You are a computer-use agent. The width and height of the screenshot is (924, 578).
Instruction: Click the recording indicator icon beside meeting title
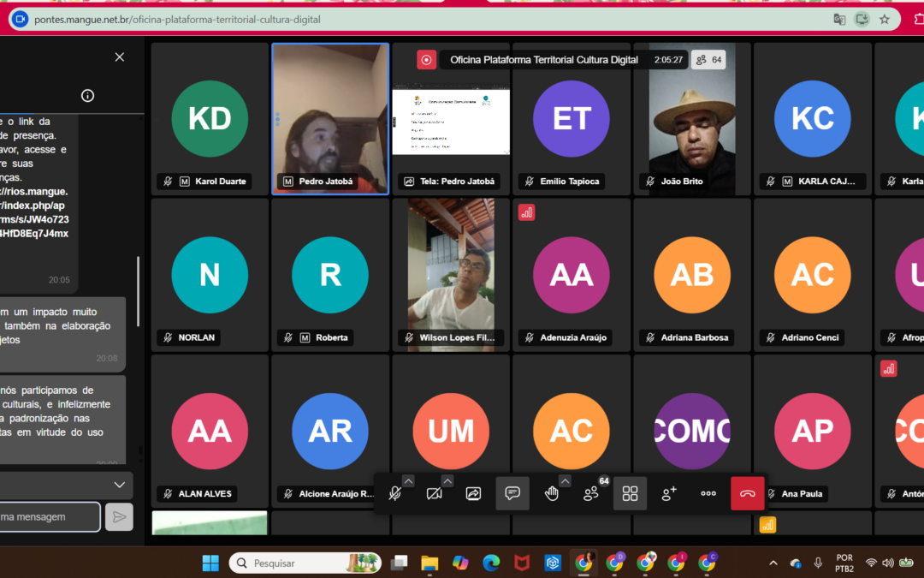pyautogui.click(x=426, y=60)
